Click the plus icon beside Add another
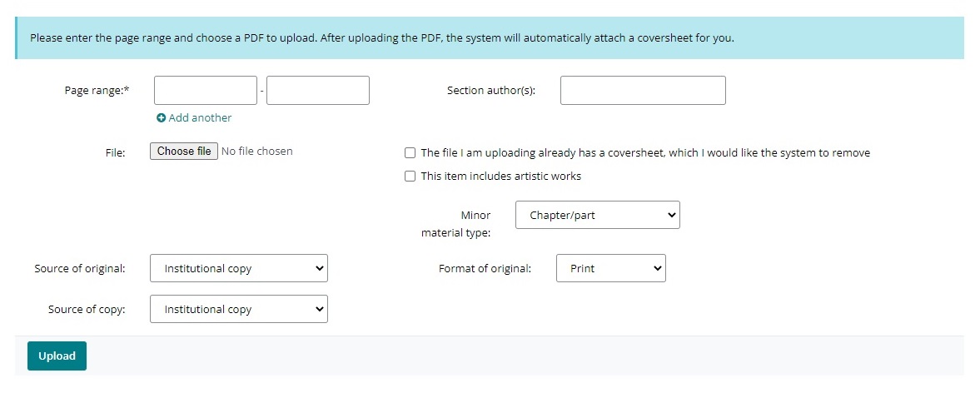The height and width of the screenshot is (393, 980). pos(162,118)
